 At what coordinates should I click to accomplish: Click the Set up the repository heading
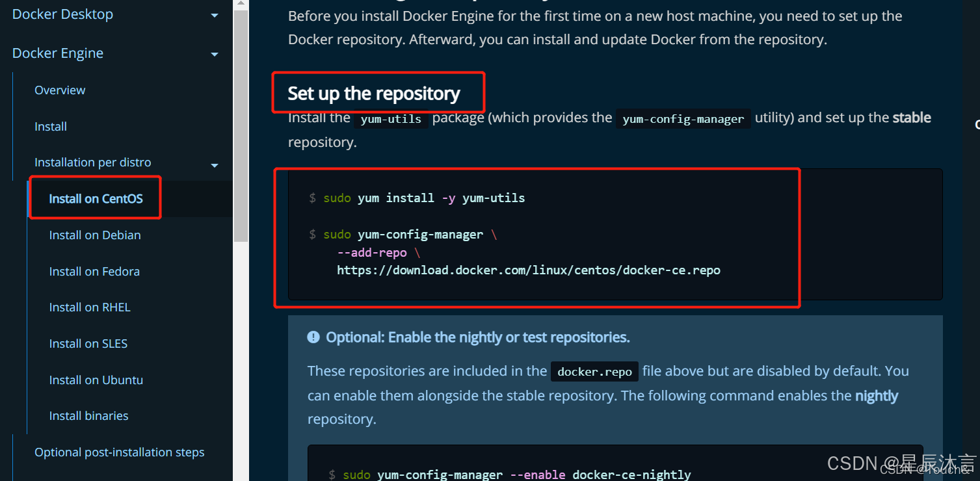coord(374,94)
